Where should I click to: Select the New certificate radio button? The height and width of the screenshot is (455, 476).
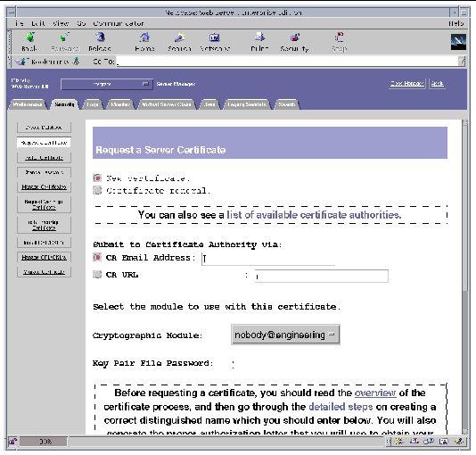(x=97, y=178)
